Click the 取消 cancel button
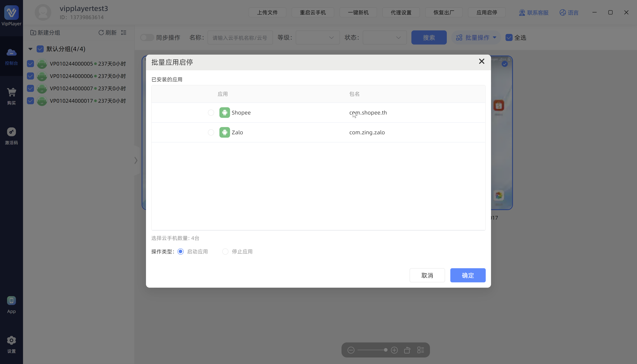This screenshot has height=364, width=637. point(427,275)
